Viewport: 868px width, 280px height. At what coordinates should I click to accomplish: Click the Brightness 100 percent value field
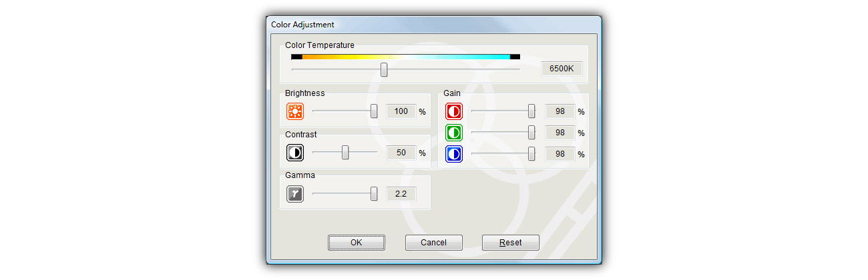tap(401, 111)
